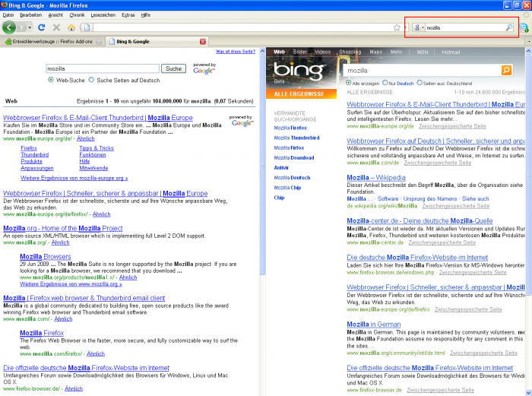Viewport: 532px width, 396px height.
Task: Open Hotmail link in Bing header
Action: pos(451,52)
